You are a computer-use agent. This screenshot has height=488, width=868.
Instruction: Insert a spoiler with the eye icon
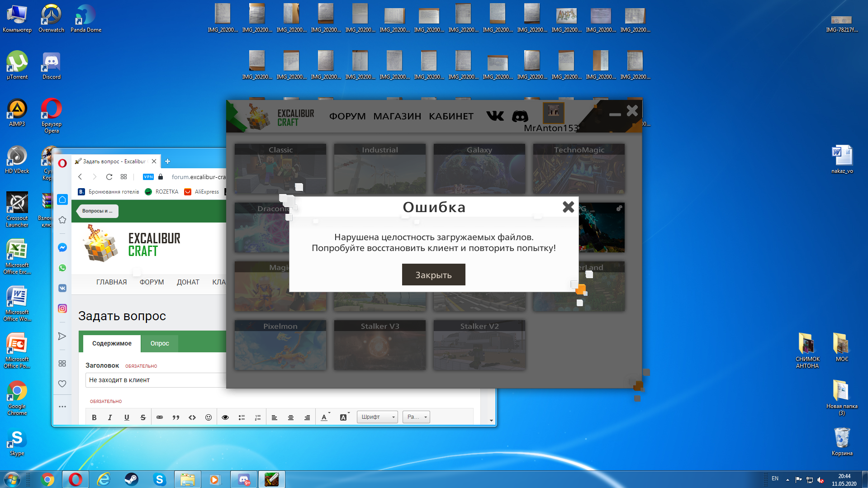click(225, 417)
